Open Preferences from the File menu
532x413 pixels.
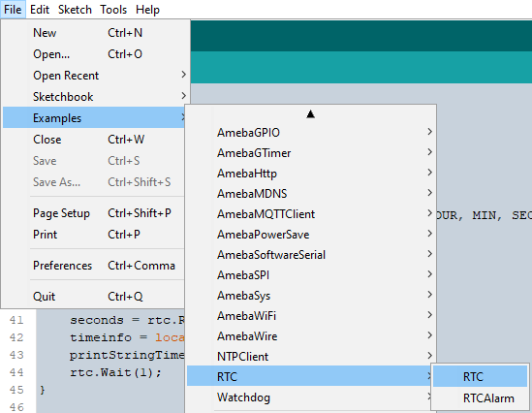[94, 266]
